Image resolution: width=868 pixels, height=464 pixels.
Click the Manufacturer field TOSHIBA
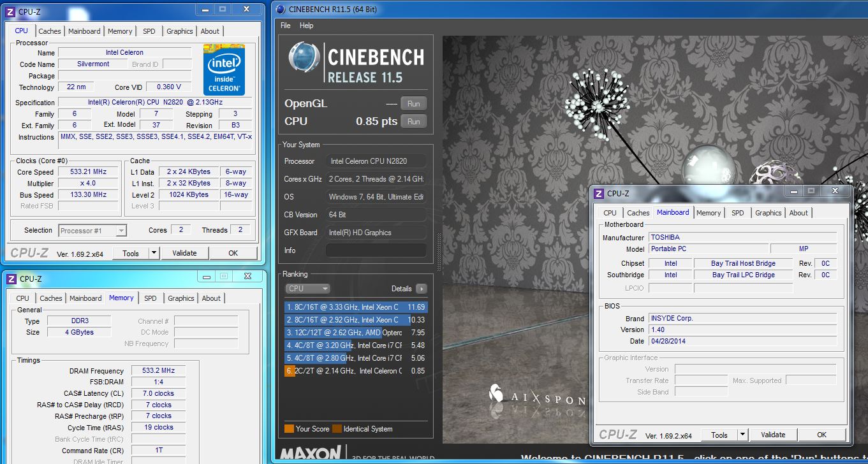pyautogui.click(x=742, y=237)
